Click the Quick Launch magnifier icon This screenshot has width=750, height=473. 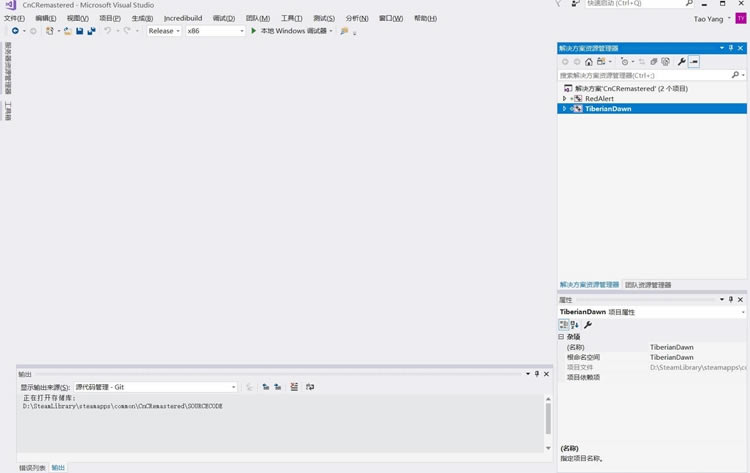689,3
